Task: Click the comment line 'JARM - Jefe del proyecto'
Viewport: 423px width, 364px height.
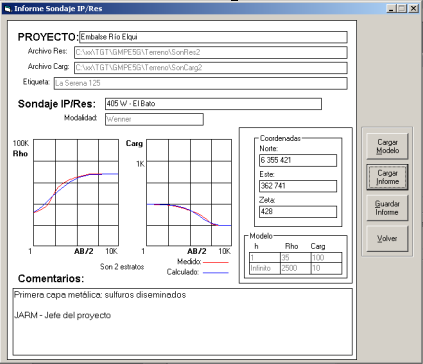Action: (x=62, y=315)
